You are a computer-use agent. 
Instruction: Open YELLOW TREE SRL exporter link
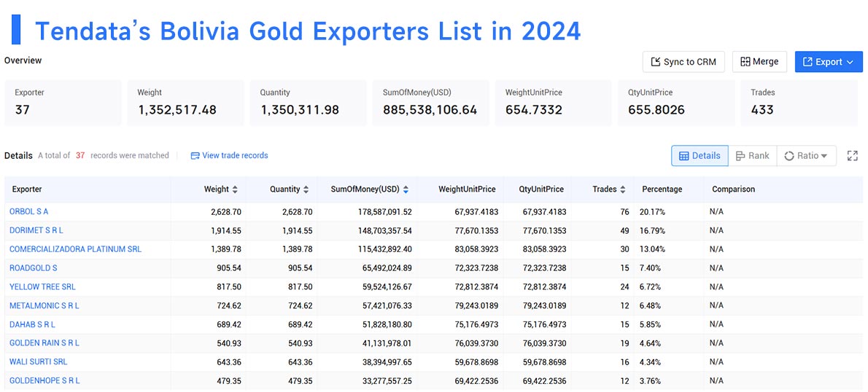click(42, 286)
